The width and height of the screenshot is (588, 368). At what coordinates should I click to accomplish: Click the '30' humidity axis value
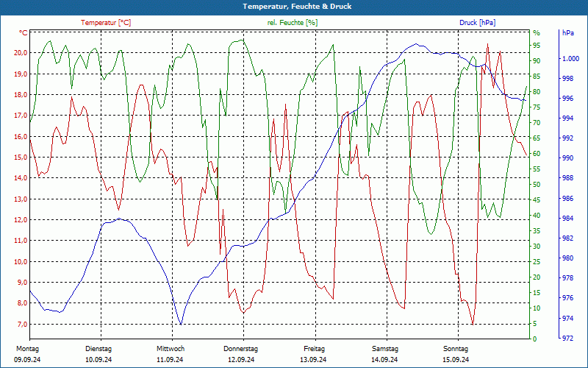coord(537,247)
